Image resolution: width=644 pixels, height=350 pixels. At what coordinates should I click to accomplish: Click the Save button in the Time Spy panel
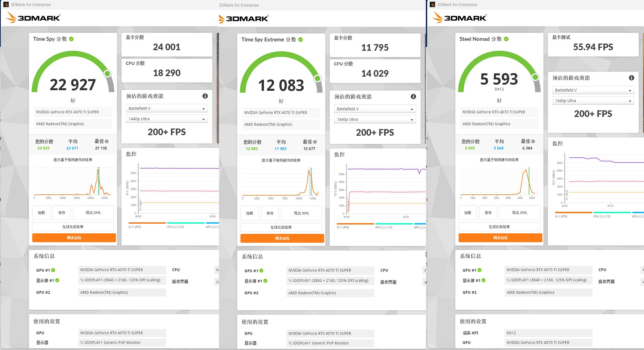coord(62,213)
